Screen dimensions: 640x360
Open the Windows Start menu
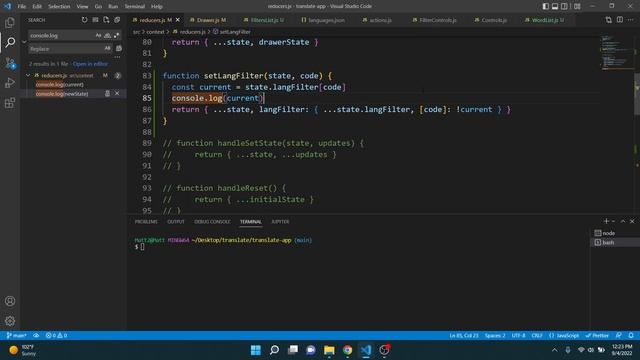[256, 350]
